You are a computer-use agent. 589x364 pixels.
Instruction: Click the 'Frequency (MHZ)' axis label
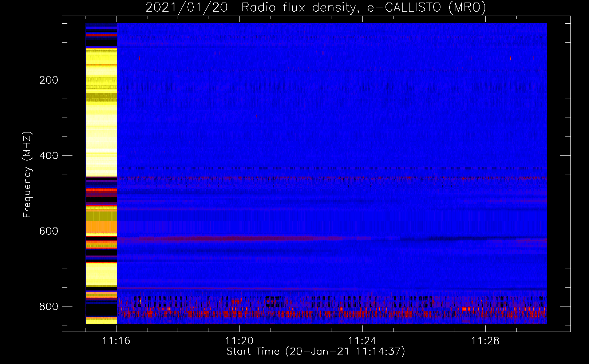tap(27, 174)
